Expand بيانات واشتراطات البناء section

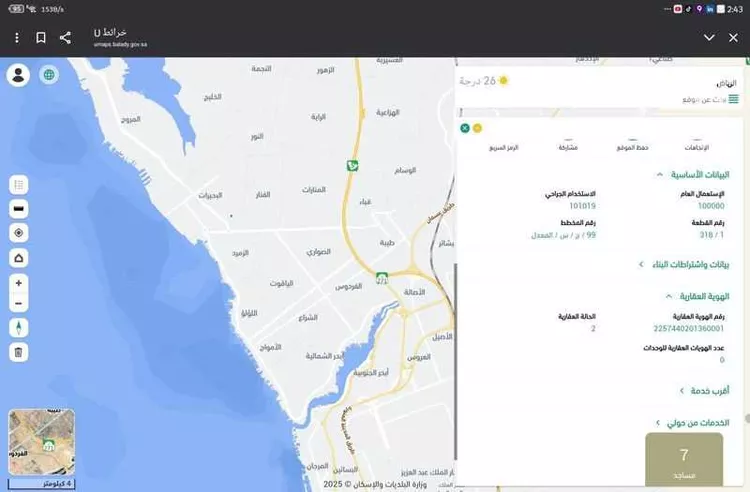pyautogui.click(x=684, y=264)
